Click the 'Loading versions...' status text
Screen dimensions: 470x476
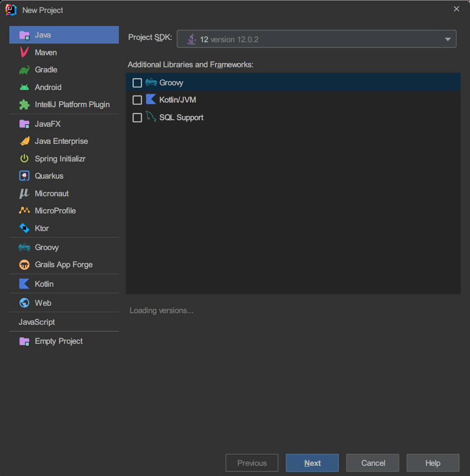click(x=161, y=310)
